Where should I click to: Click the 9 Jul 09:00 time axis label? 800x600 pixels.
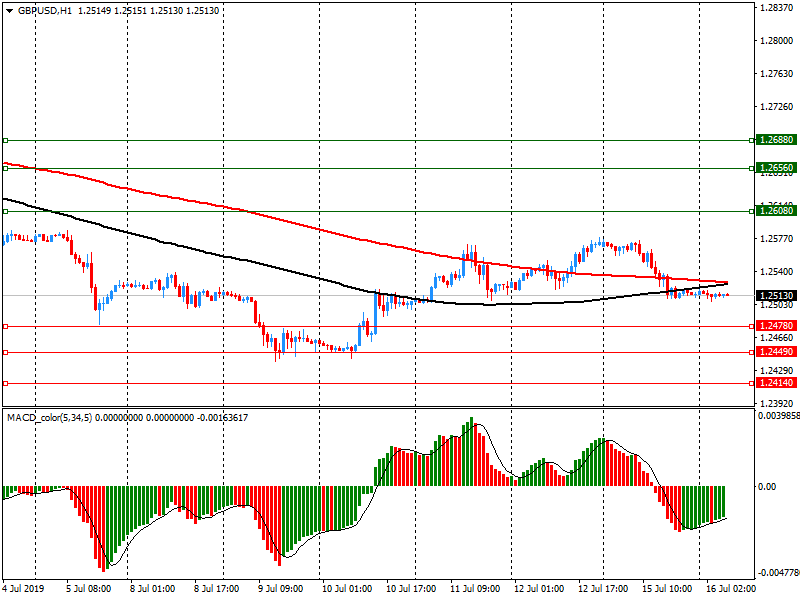[x=281, y=589]
